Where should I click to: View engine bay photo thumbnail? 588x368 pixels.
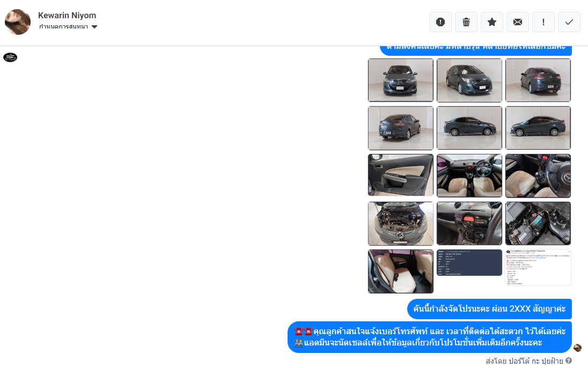tap(401, 224)
